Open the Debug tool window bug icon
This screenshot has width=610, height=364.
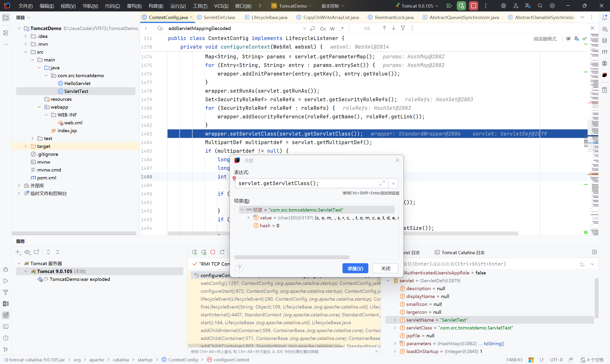pos(6,269)
